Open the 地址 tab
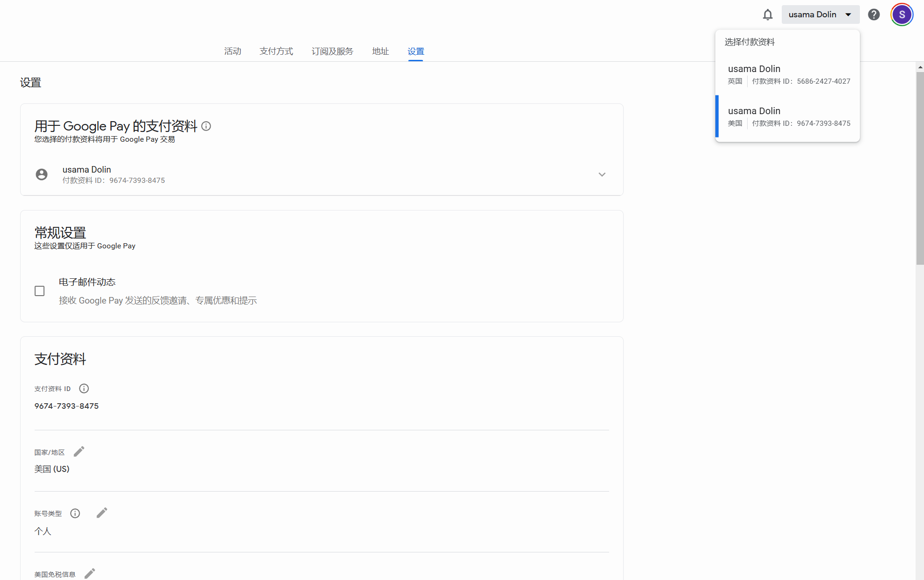924x580 pixels. [x=380, y=51]
